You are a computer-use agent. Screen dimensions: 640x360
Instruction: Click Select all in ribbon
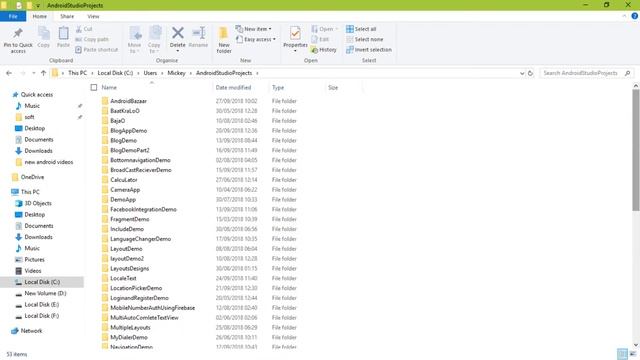click(x=361, y=29)
